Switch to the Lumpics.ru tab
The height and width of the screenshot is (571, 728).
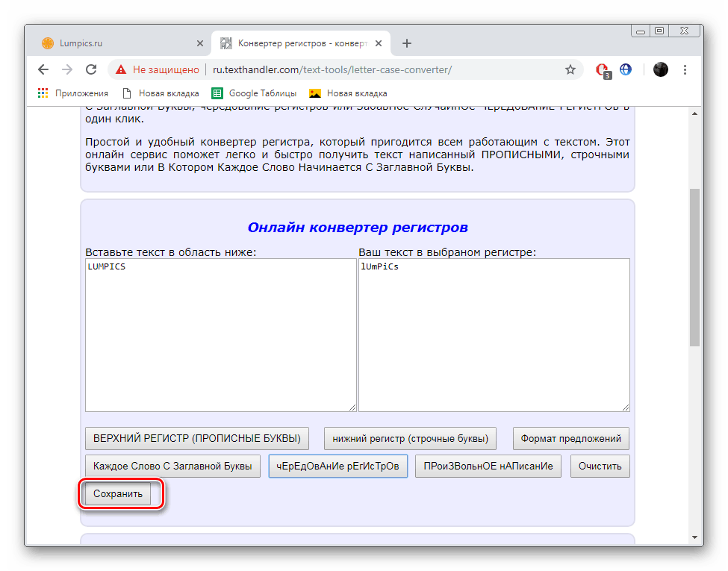[x=123, y=43]
